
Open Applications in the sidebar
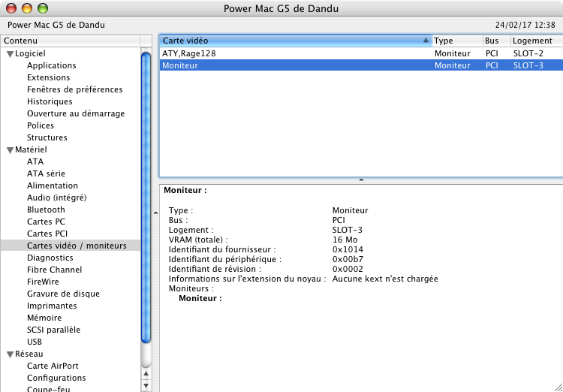pos(52,65)
